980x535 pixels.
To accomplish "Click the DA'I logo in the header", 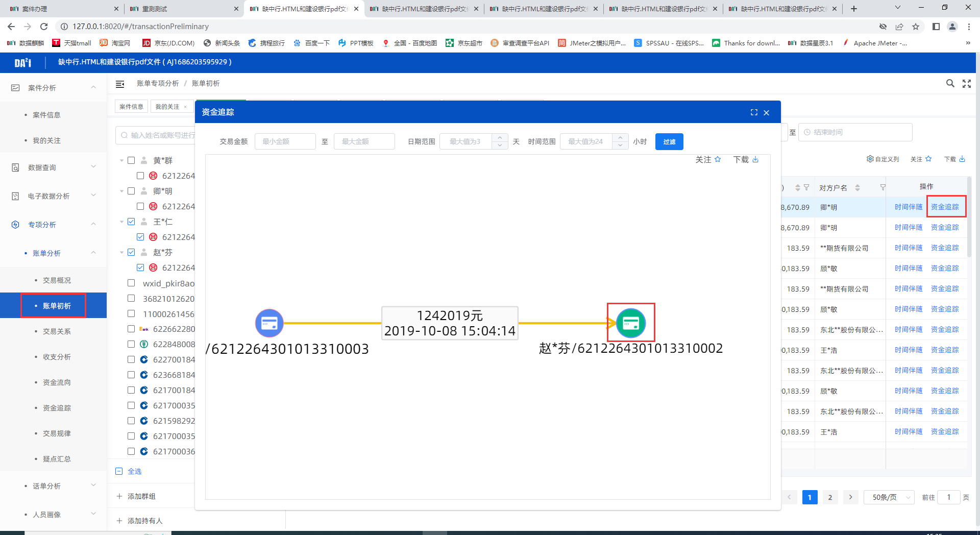I will tap(22, 62).
